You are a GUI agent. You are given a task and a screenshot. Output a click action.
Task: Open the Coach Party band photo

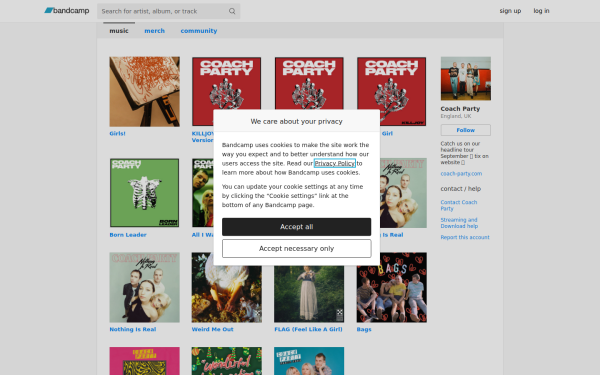tap(466, 78)
